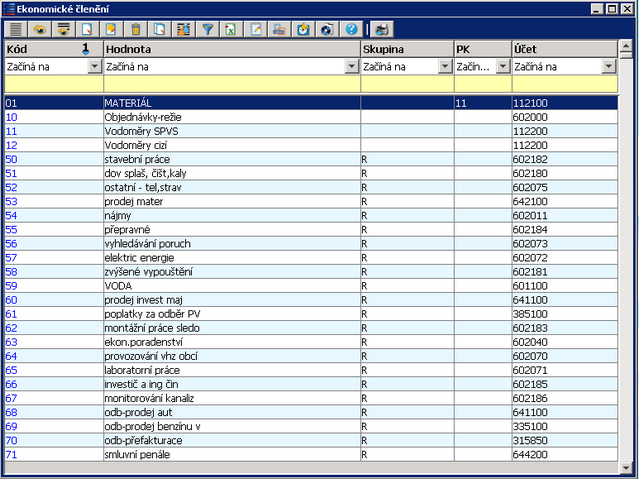Open the Účet filter condition dropdown

(x=608, y=67)
